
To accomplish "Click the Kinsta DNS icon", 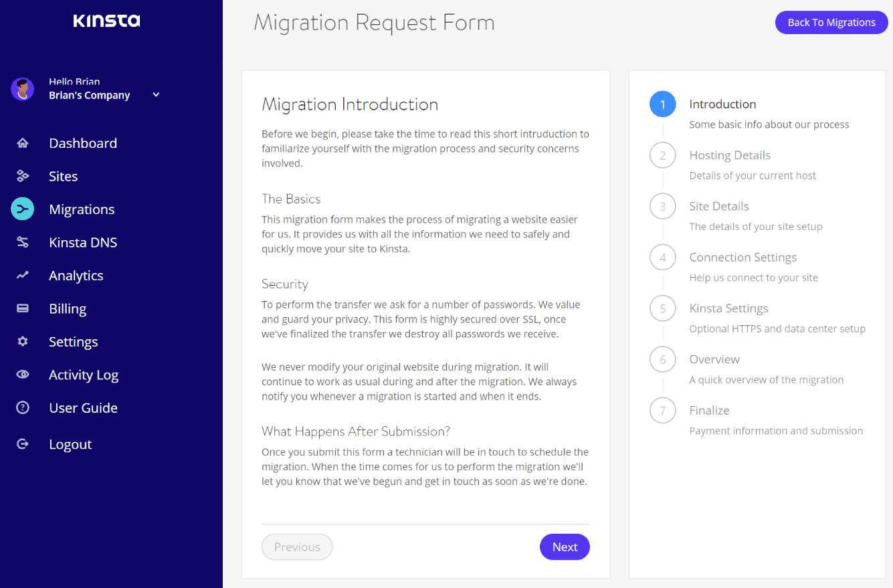I will tap(23, 242).
